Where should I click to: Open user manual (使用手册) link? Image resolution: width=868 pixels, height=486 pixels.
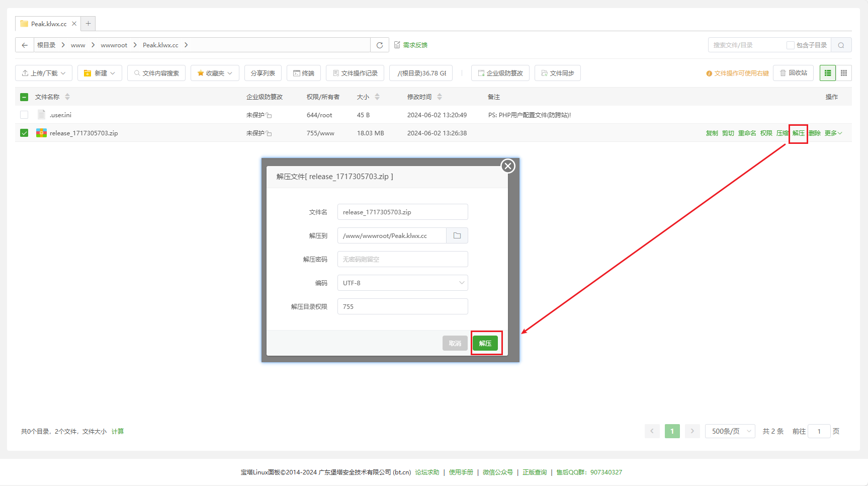[461, 472]
